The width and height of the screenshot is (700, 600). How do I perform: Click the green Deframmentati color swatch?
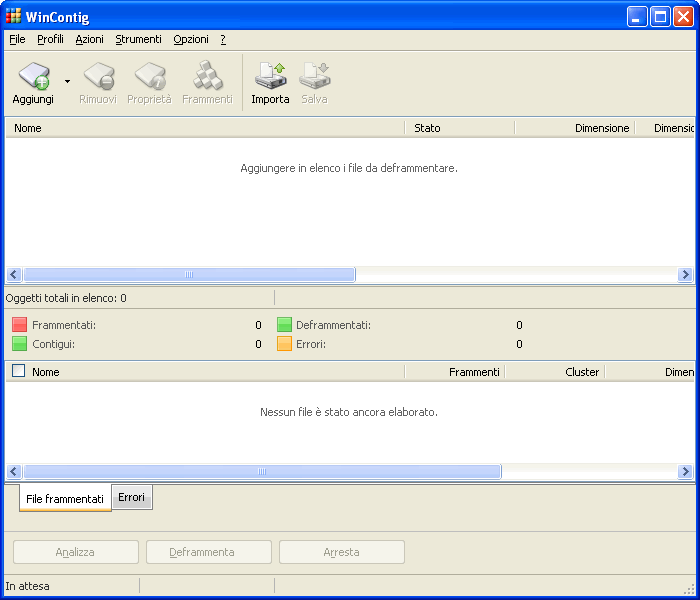click(x=284, y=325)
